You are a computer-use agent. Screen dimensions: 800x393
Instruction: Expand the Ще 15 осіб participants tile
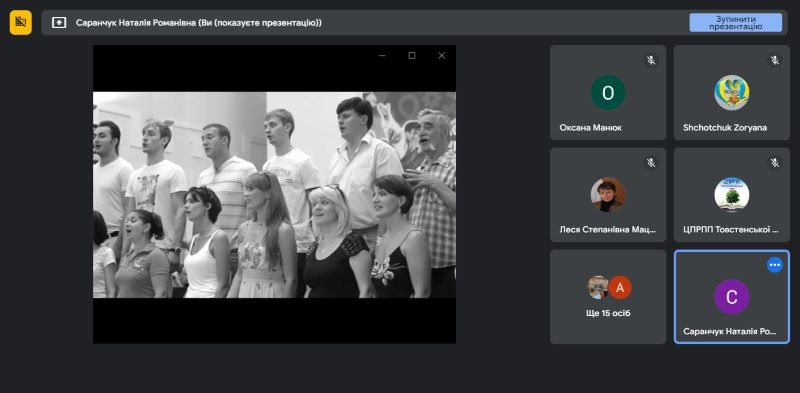click(608, 297)
